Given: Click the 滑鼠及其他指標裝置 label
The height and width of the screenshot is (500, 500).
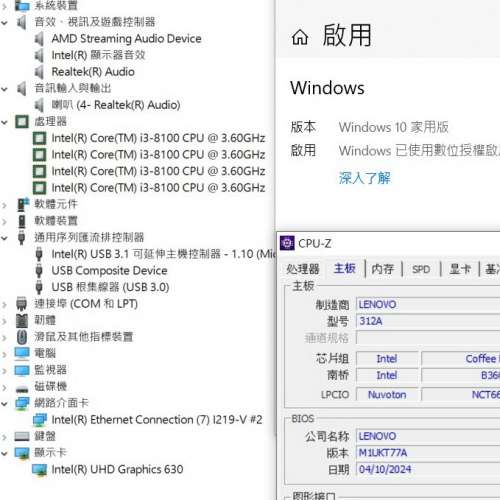Looking at the screenshot, I should (83, 337).
